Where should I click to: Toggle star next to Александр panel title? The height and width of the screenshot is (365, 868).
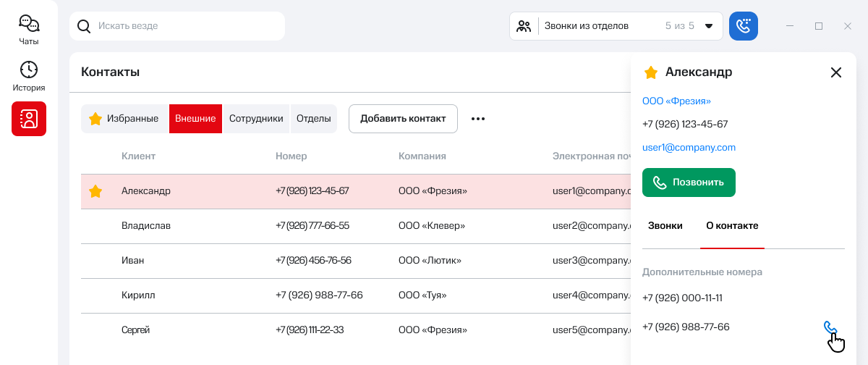coord(651,72)
